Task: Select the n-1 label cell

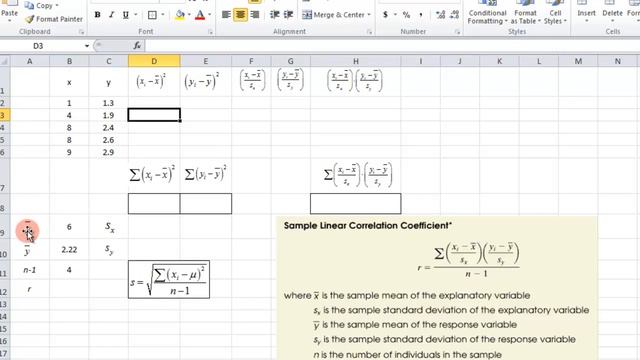Action: 29,270
